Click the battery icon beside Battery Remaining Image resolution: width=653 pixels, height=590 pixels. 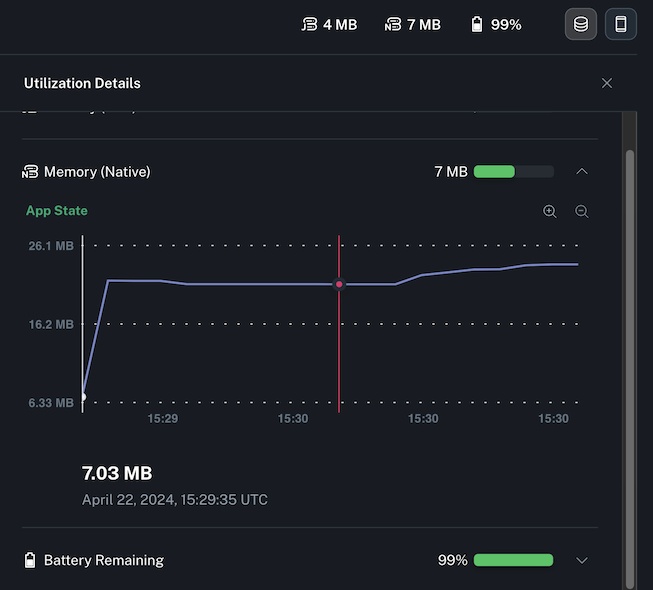(x=30, y=560)
